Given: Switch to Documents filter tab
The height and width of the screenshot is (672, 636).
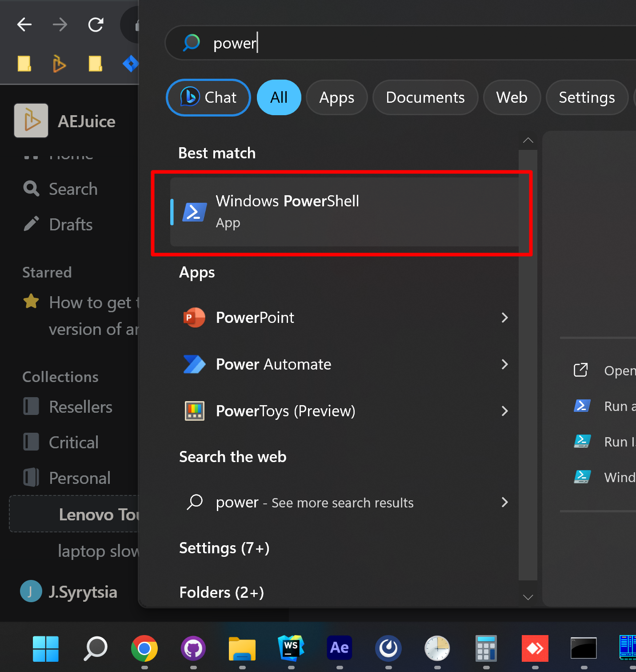Looking at the screenshot, I should [x=425, y=97].
